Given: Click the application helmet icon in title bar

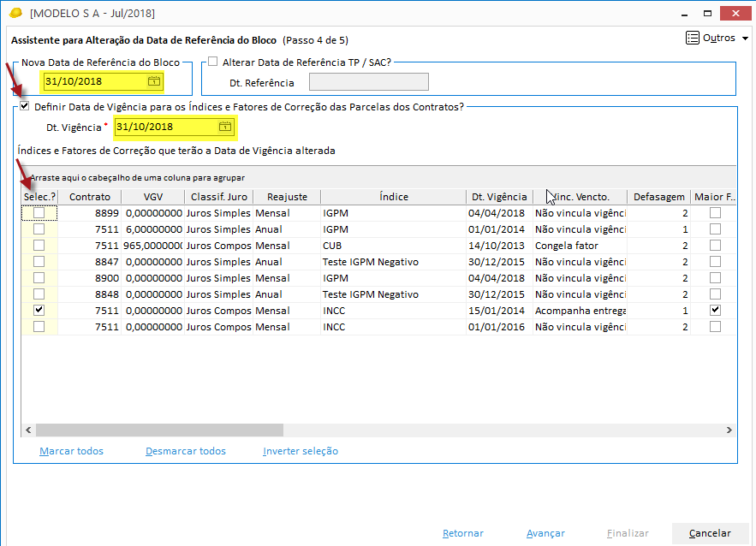Looking at the screenshot, I should [15, 14].
